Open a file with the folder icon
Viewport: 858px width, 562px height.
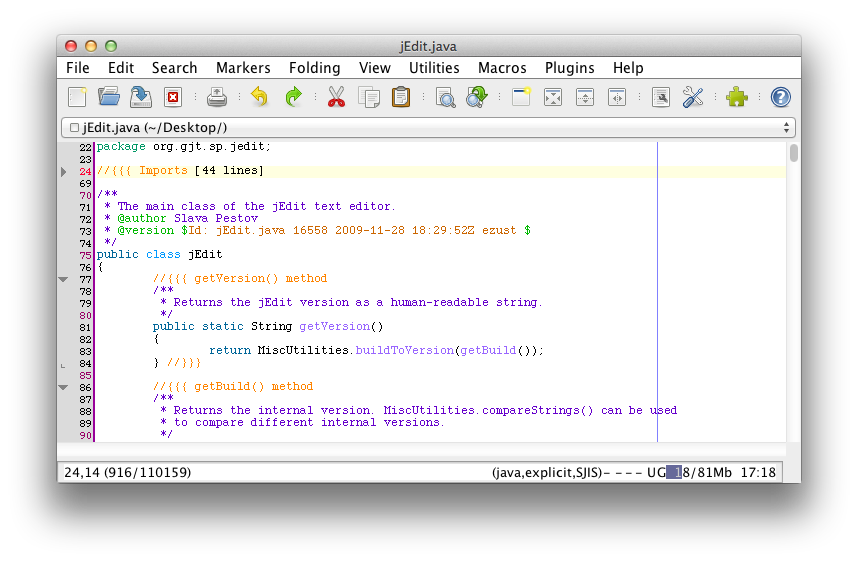pos(109,97)
